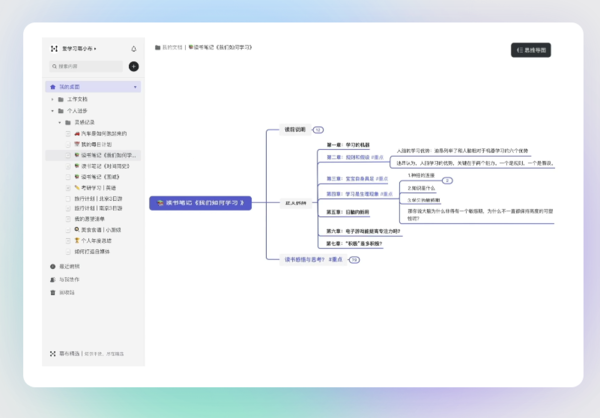Toggle the count bubble after 读书感悟与思考
This screenshot has width=600, height=418.
(x=354, y=259)
